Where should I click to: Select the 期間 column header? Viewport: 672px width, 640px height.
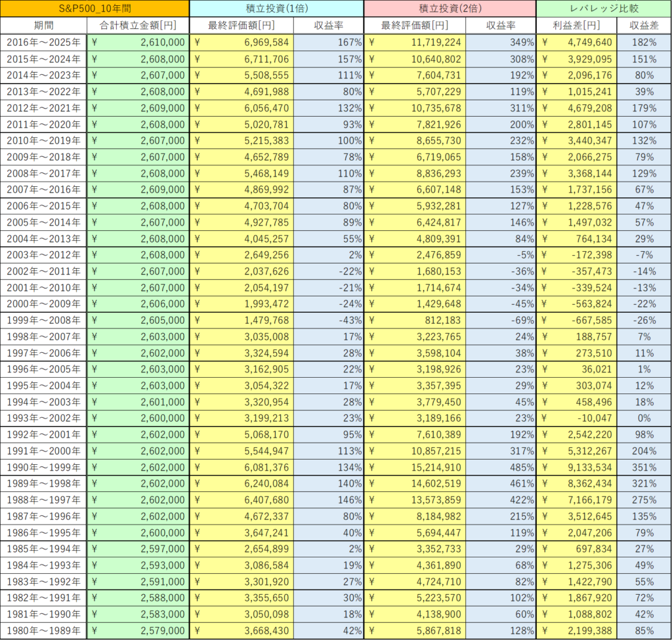(43, 26)
